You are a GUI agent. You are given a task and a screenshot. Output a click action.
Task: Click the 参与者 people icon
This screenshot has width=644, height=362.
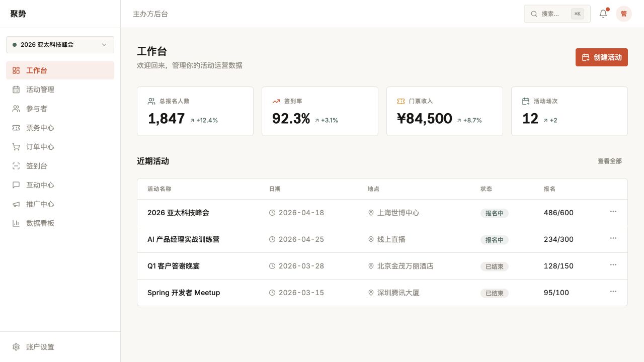(x=16, y=109)
